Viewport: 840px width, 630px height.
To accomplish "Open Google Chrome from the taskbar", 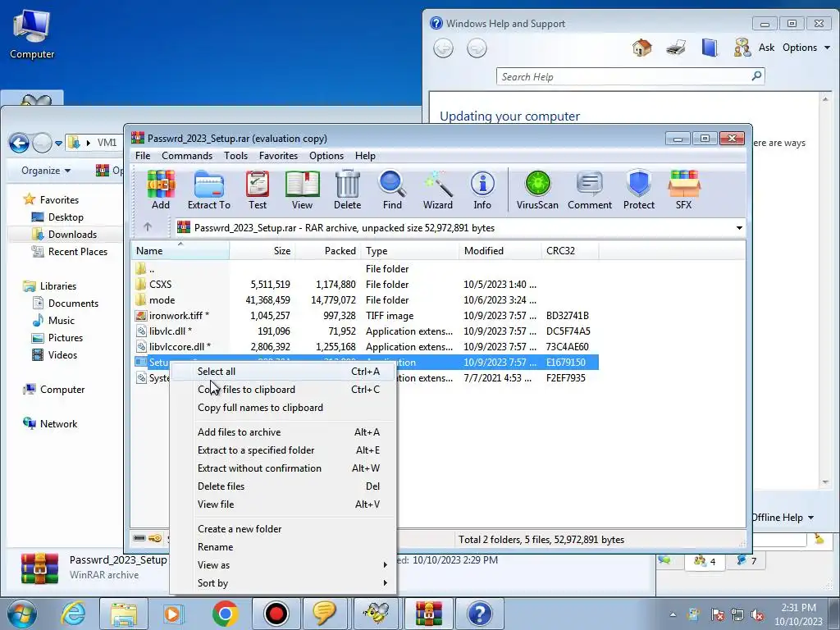I will [225, 614].
